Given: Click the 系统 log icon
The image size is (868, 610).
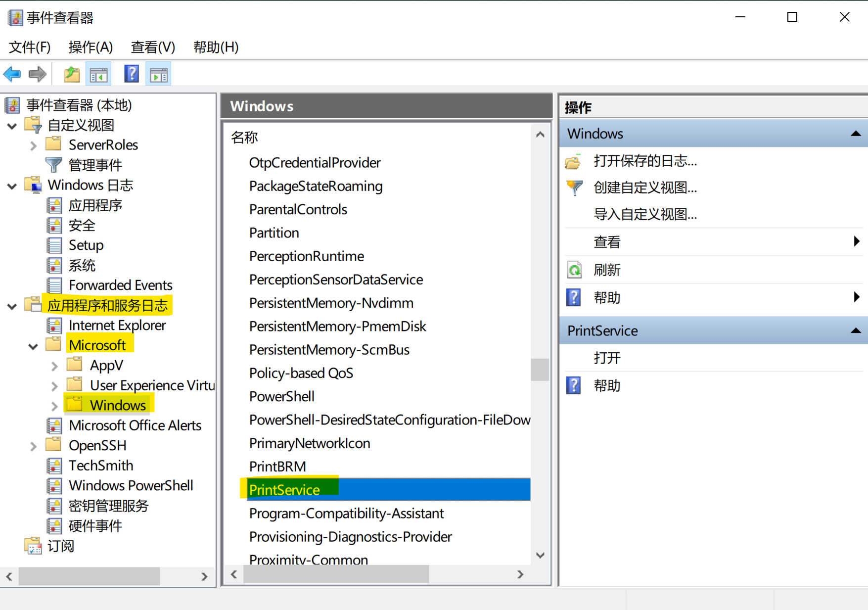Looking at the screenshot, I should point(54,265).
